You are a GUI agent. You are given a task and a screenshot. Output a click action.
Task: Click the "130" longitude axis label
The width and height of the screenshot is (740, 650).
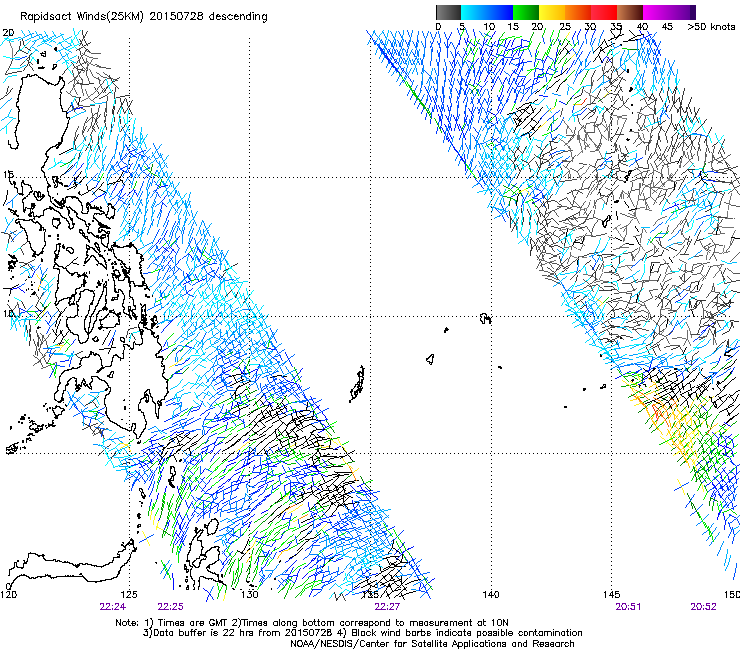pyautogui.click(x=250, y=594)
